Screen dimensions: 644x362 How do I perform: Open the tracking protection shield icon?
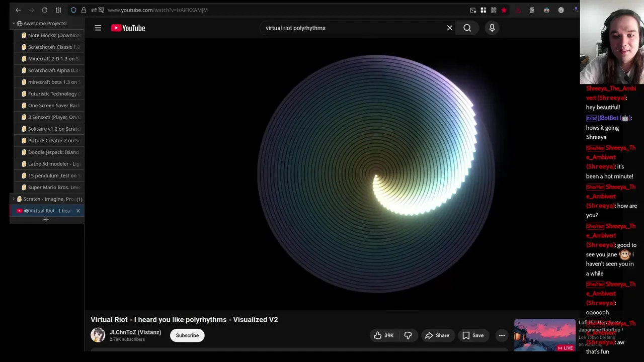click(73, 10)
